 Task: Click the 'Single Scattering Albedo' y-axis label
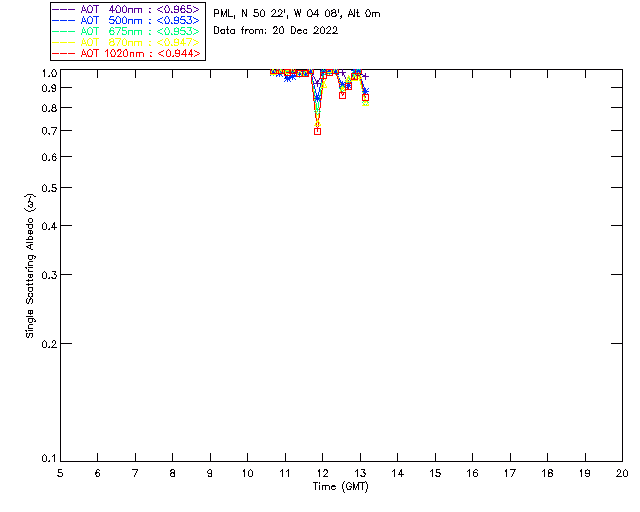pos(30,266)
